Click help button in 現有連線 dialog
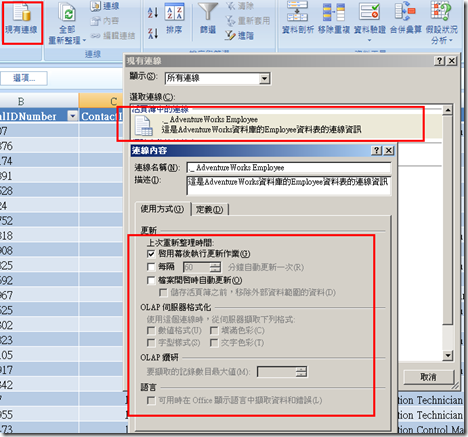The width and height of the screenshot is (468, 437). click(x=439, y=61)
